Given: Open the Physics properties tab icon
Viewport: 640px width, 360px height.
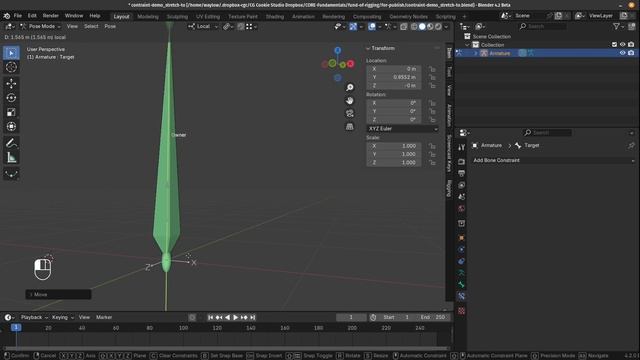Looking at the screenshot, I should tap(461, 249).
